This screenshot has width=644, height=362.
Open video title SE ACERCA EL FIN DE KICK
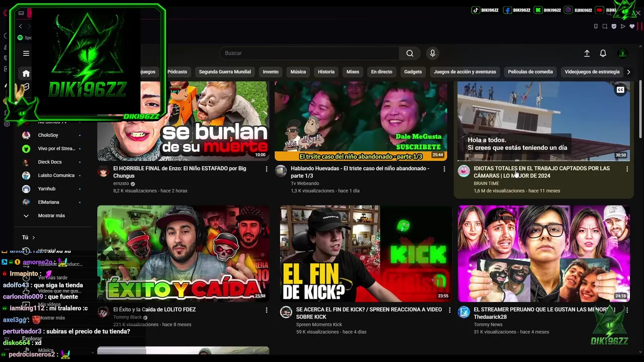369,313
